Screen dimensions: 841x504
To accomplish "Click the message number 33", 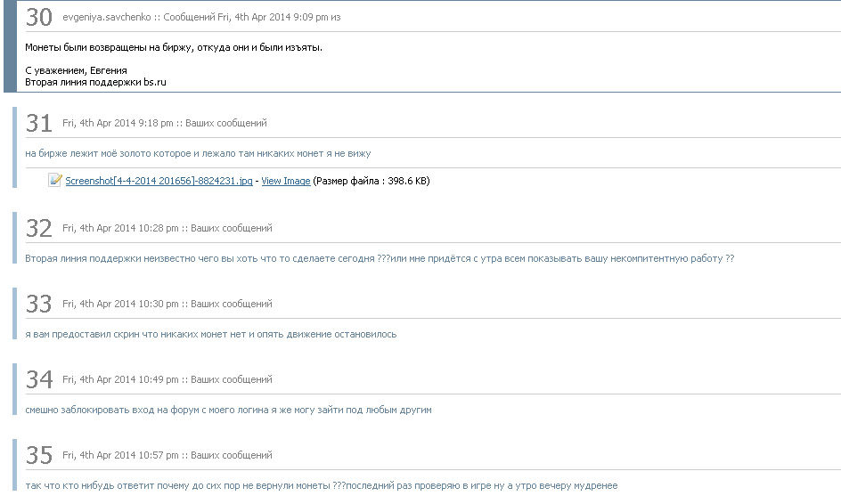I will point(39,304).
